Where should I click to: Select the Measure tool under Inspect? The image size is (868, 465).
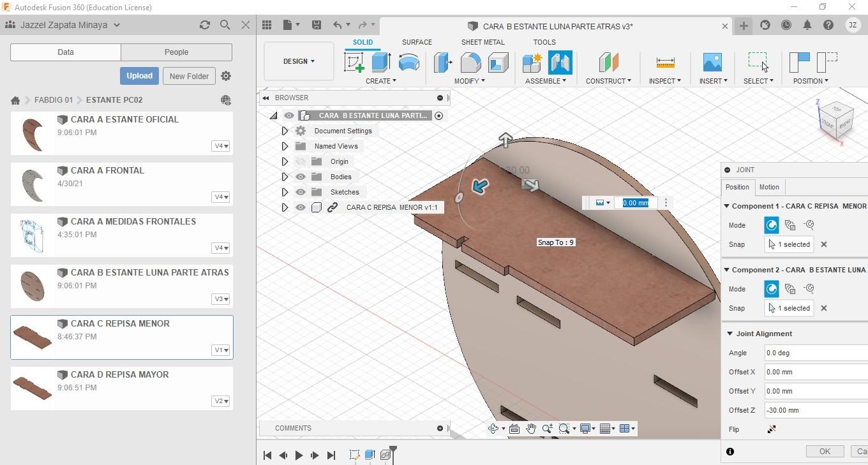(x=665, y=63)
